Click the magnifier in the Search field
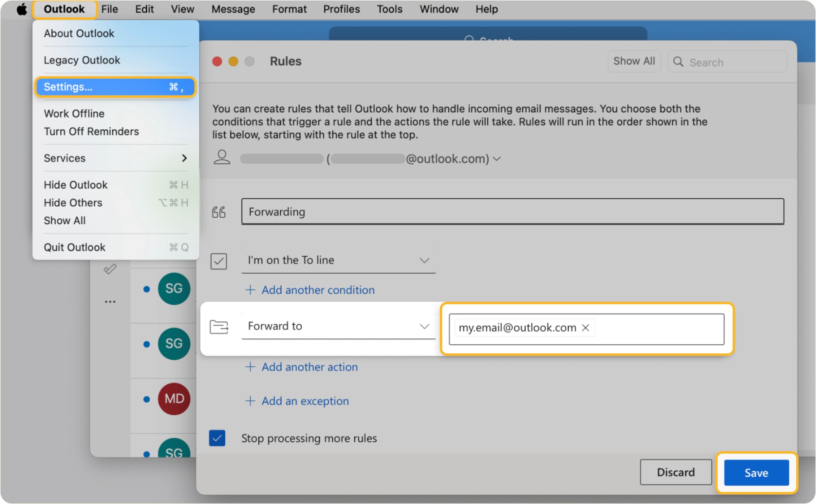Screen dimensions: 816x504 (x=679, y=62)
